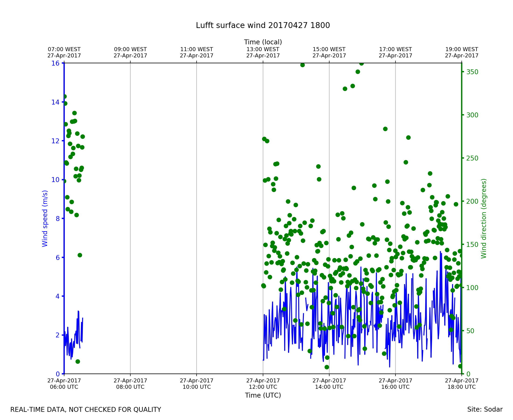Click the Wind speed (m/s) axis label
Image resolution: width=513 pixels, height=420 pixels.
tap(45, 218)
